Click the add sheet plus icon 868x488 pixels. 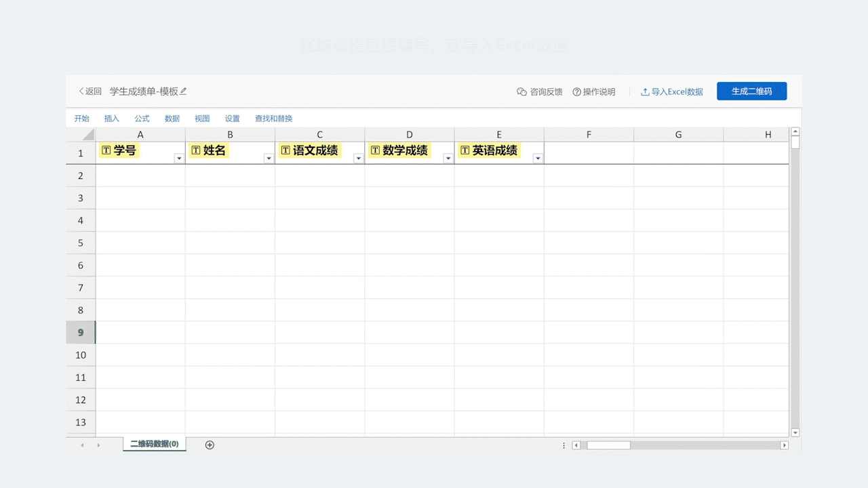[210, 445]
